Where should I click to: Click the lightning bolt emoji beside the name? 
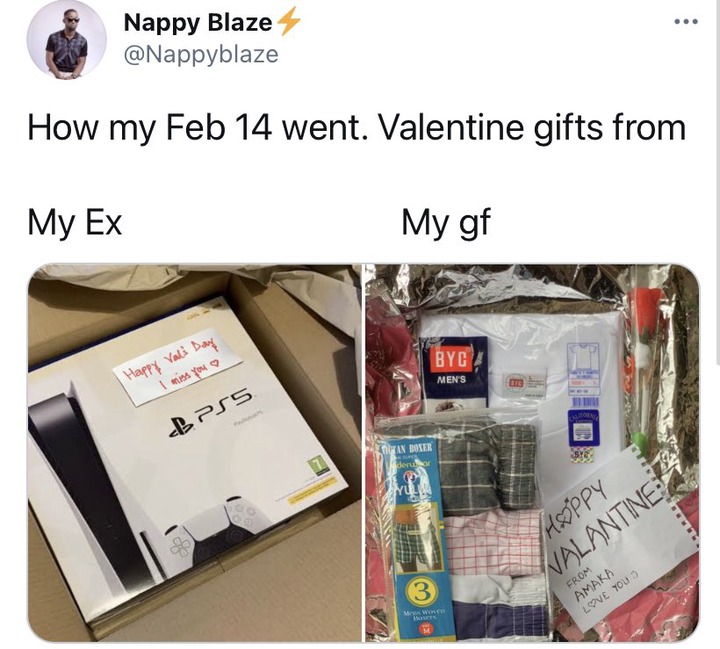coord(288,22)
